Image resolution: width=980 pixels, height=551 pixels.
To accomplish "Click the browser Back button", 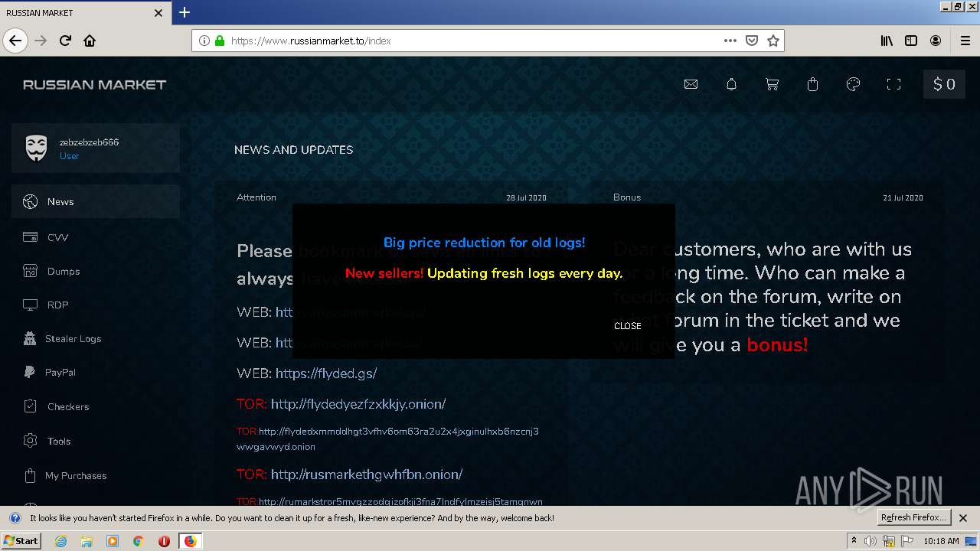I will pos(15,41).
